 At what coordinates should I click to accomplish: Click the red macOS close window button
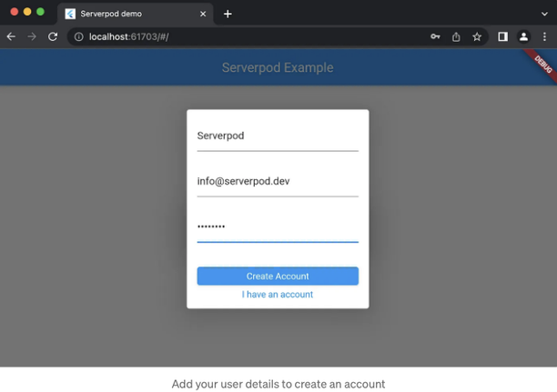15,12
